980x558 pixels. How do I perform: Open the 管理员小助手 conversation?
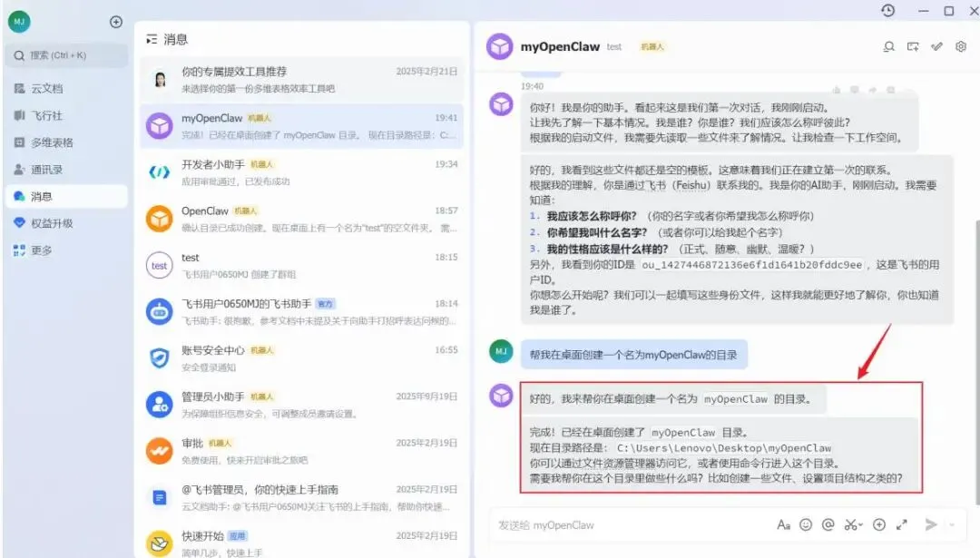(302, 405)
